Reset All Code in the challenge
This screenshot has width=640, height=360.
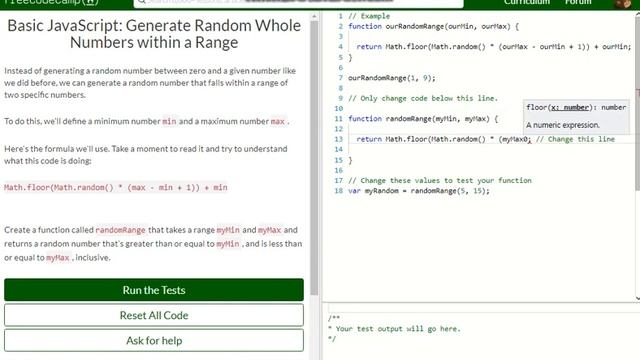tap(154, 315)
